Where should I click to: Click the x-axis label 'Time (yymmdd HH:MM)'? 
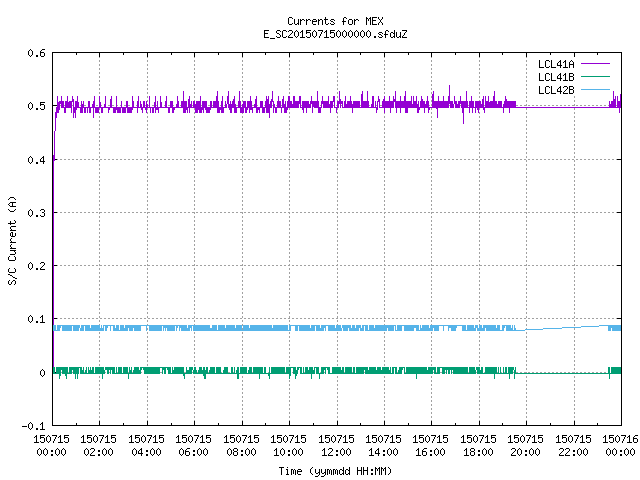pos(335,471)
